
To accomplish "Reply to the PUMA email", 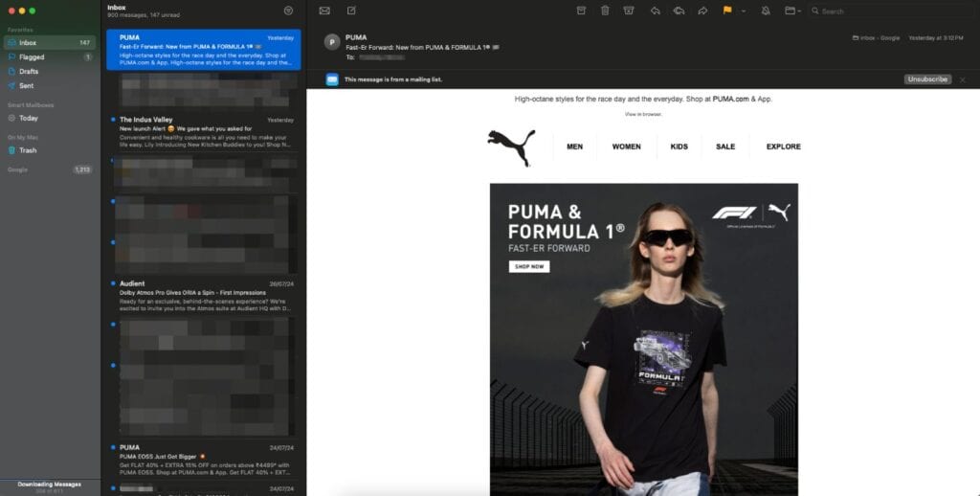I will (655, 11).
